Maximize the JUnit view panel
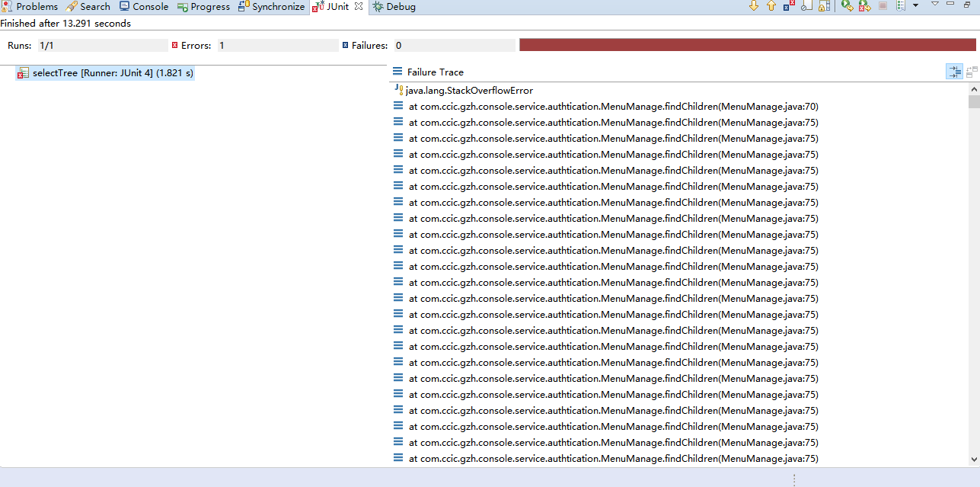This screenshot has height=487, width=980. click(x=967, y=5)
